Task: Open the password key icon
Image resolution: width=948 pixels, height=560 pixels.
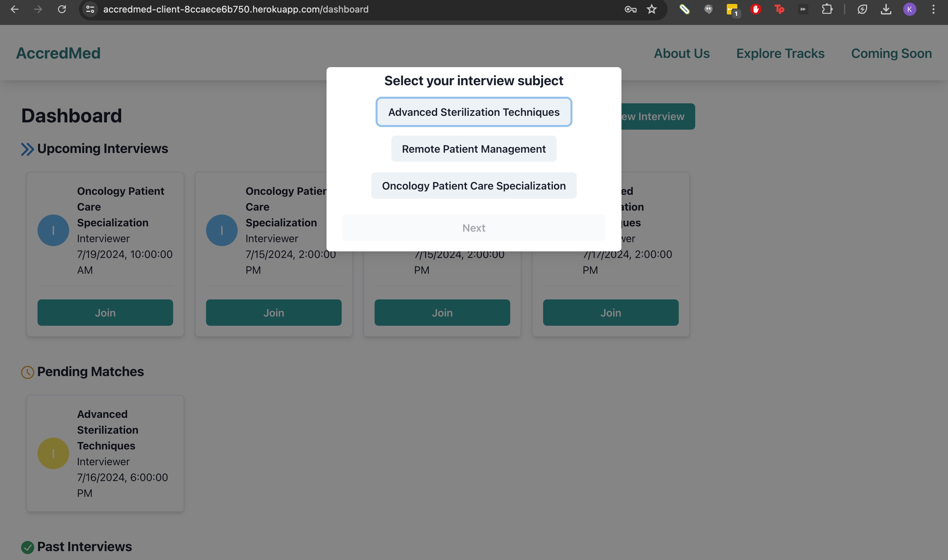Action: point(630,9)
